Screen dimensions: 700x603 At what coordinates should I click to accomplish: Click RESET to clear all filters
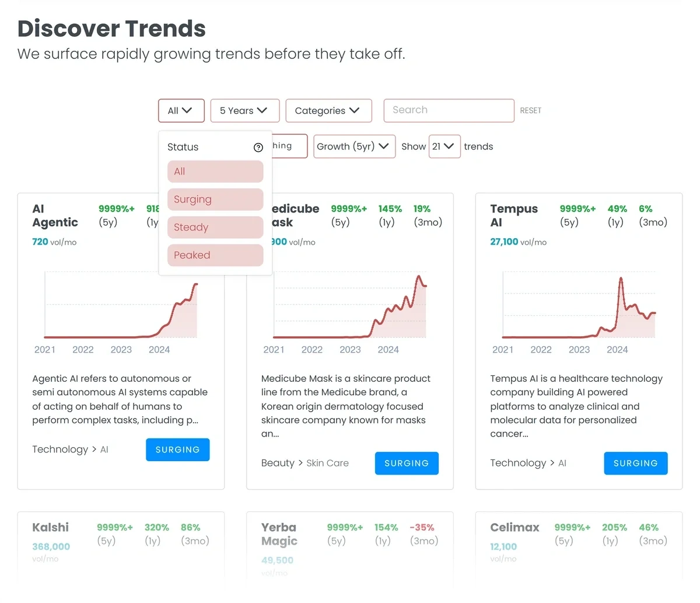(531, 110)
